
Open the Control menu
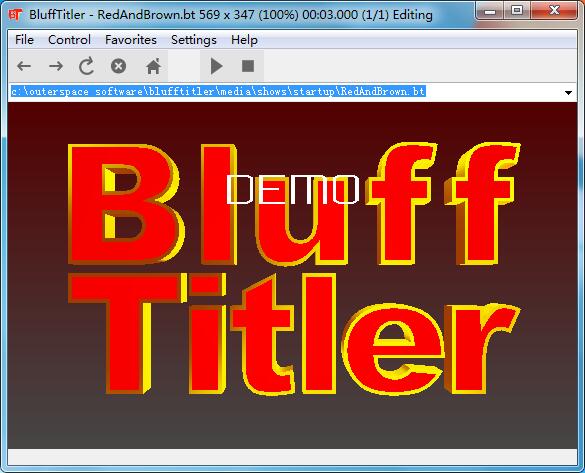click(69, 40)
